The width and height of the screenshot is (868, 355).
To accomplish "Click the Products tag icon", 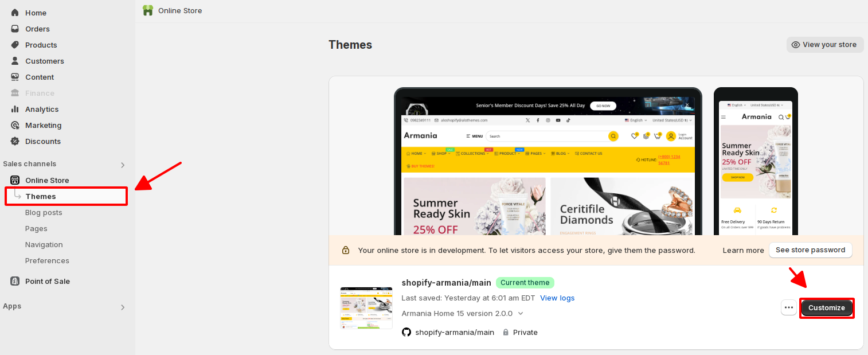I will 15,45.
